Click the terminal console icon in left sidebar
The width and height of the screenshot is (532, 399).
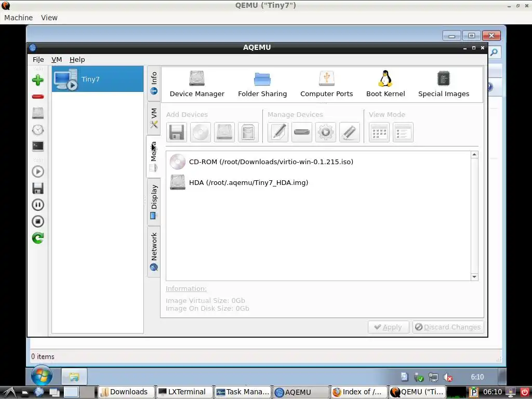coord(37,146)
